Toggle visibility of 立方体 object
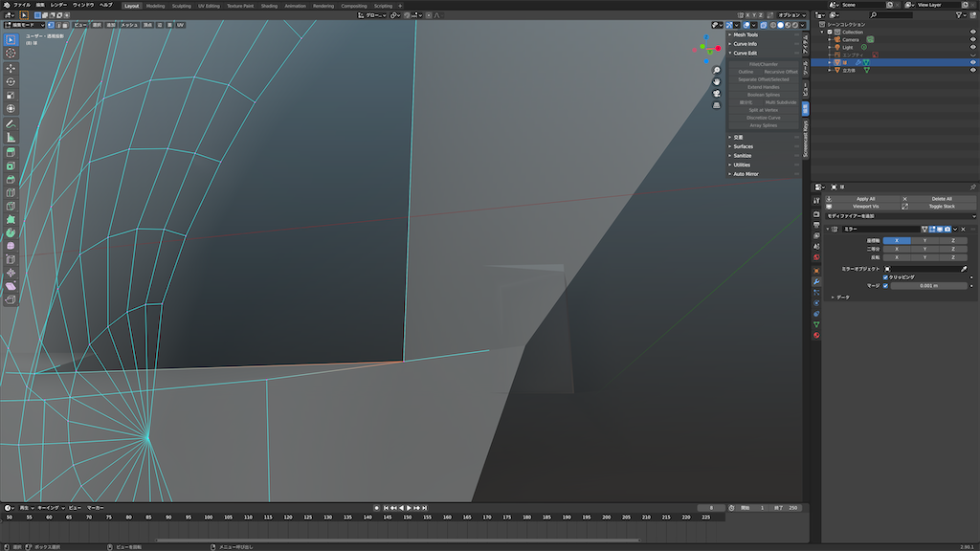The height and width of the screenshot is (551, 980). pos(972,70)
